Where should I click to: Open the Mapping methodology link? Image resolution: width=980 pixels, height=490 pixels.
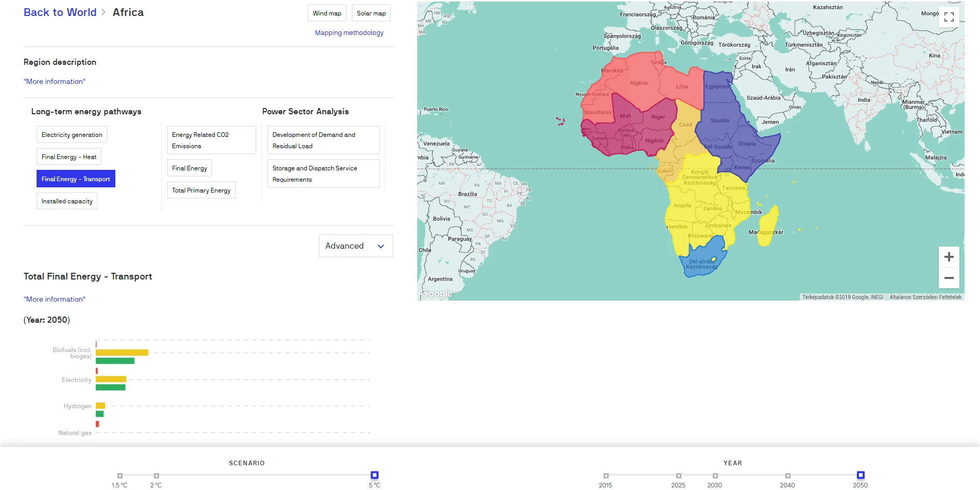coord(349,33)
